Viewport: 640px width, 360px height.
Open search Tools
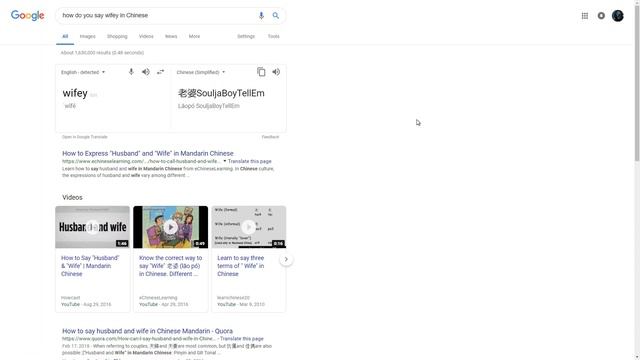coord(273,36)
